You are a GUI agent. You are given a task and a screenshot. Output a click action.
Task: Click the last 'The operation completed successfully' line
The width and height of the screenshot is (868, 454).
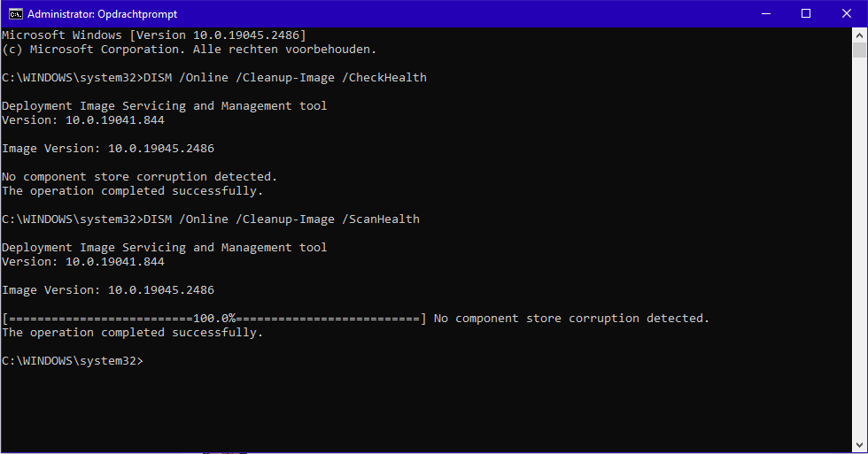pyautogui.click(x=133, y=333)
